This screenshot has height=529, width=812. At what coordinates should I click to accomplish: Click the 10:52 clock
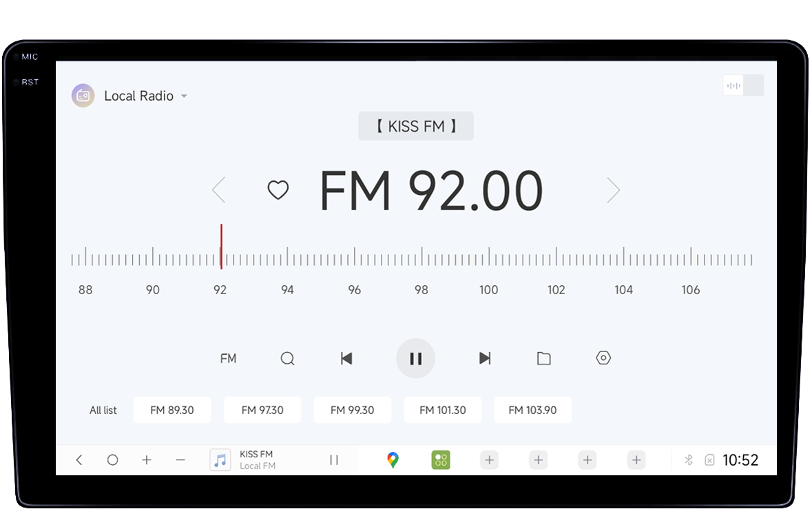740,459
